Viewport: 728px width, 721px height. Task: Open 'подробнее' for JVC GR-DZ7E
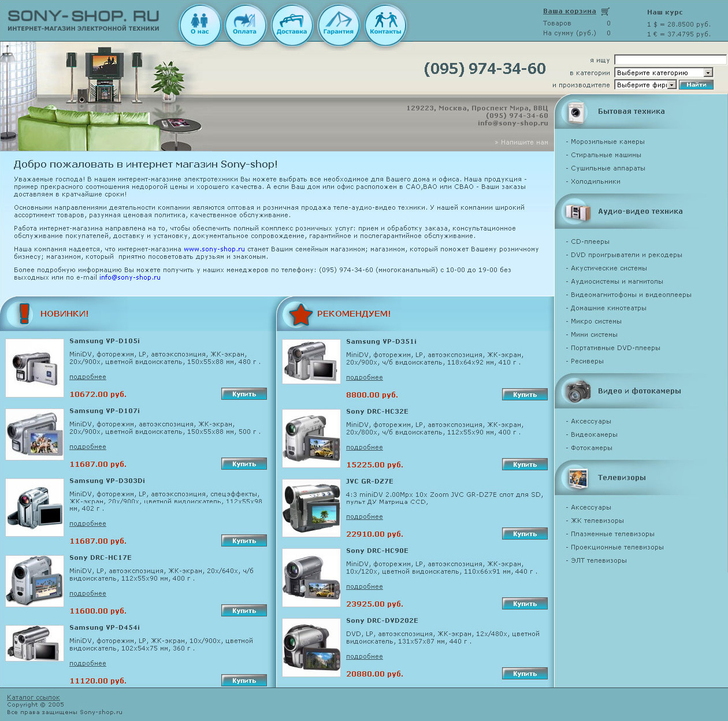(365, 516)
